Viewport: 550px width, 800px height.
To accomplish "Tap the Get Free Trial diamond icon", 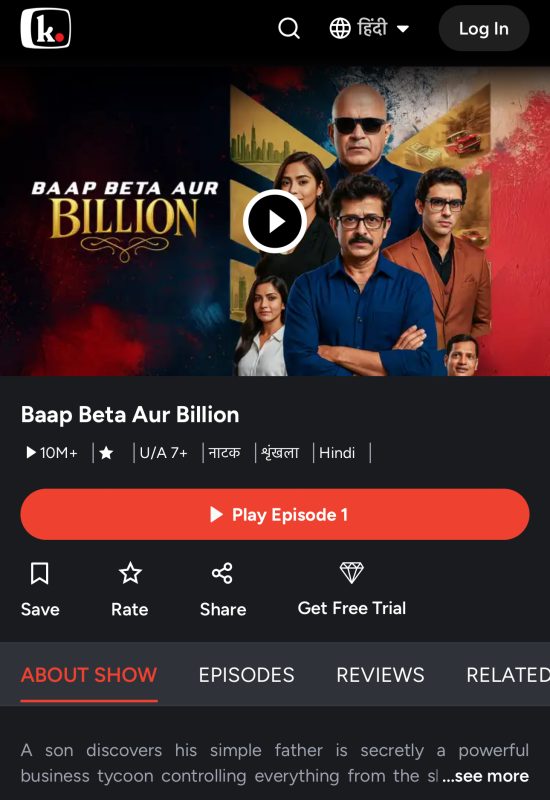I will [352, 572].
